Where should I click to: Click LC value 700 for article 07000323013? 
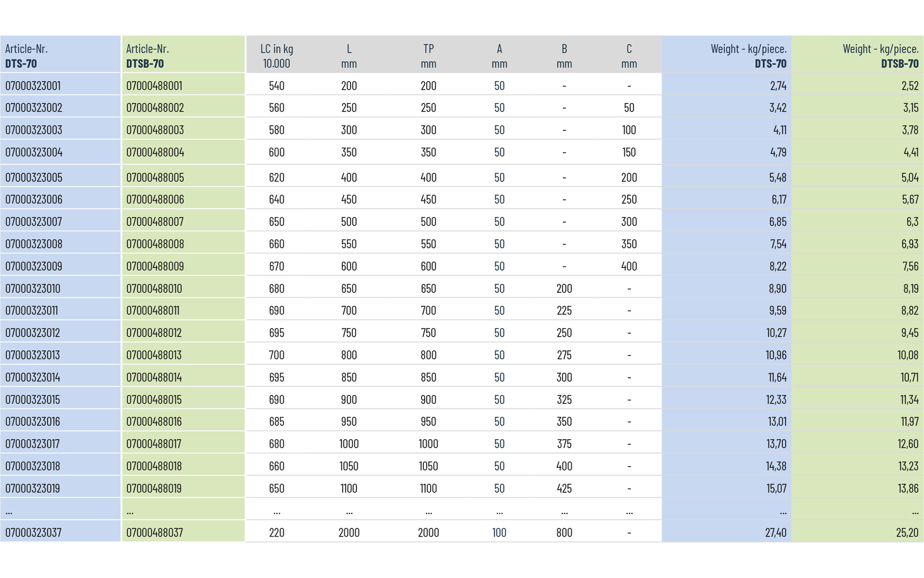coord(277,355)
